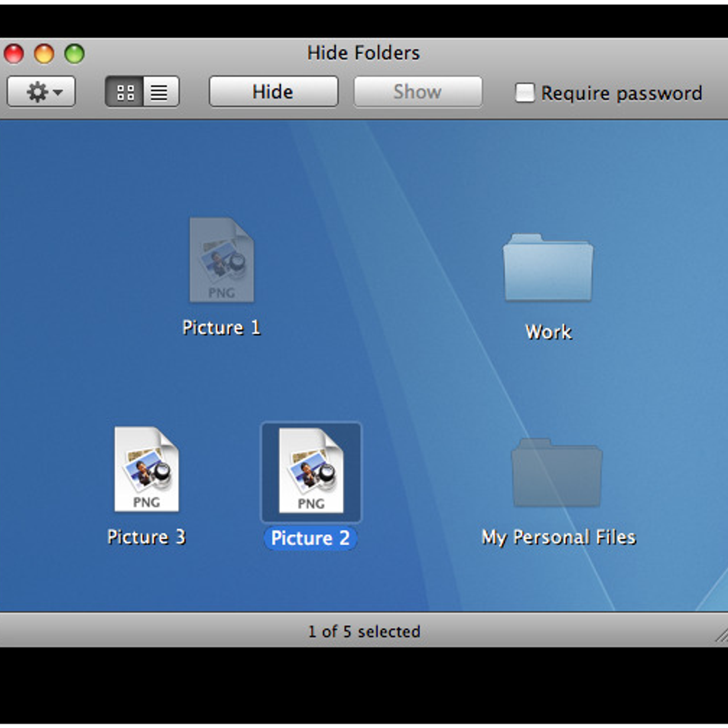Click the Picture 2 file name label
The image size is (728, 728).
click(x=310, y=538)
